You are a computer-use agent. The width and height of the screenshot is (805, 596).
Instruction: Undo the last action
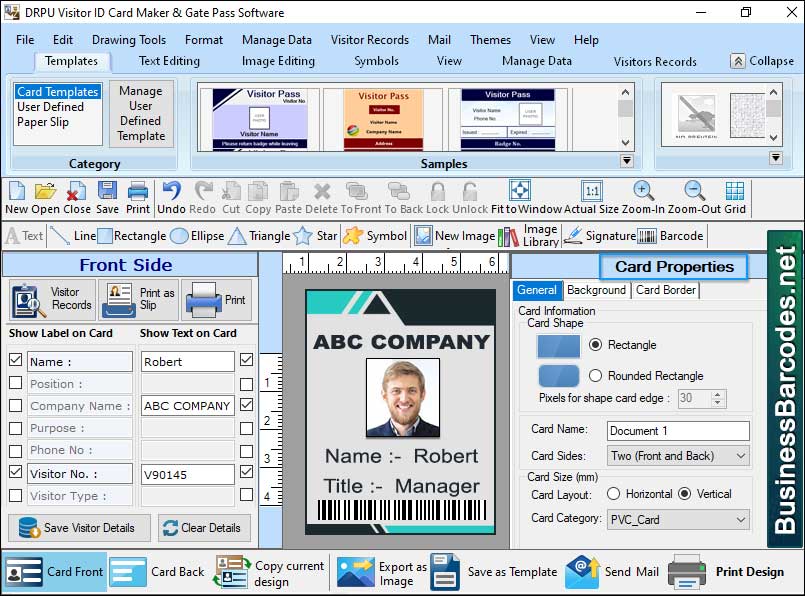tap(171, 198)
